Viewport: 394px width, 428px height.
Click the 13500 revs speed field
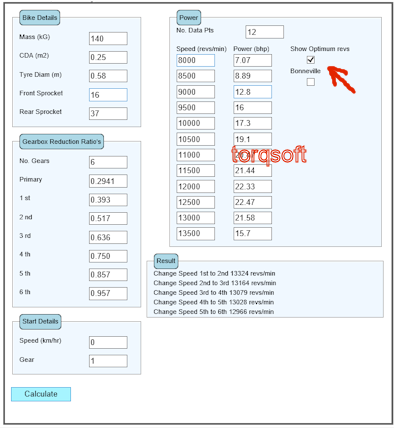click(195, 234)
